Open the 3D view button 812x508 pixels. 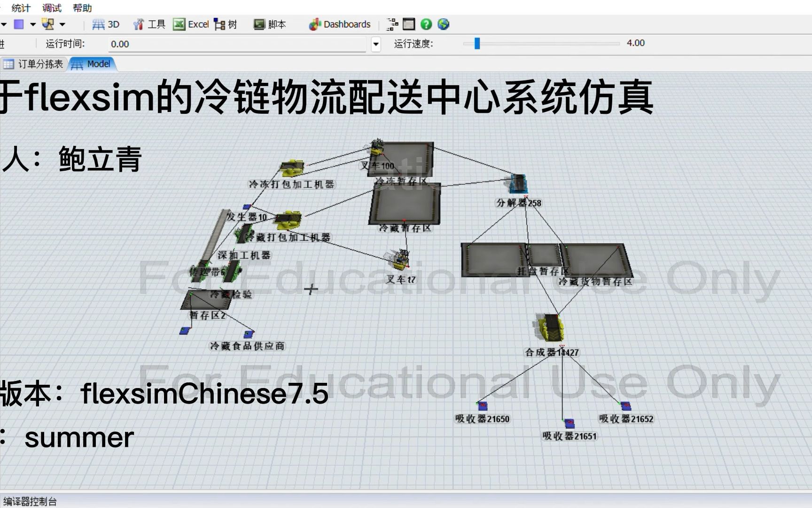pos(106,24)
